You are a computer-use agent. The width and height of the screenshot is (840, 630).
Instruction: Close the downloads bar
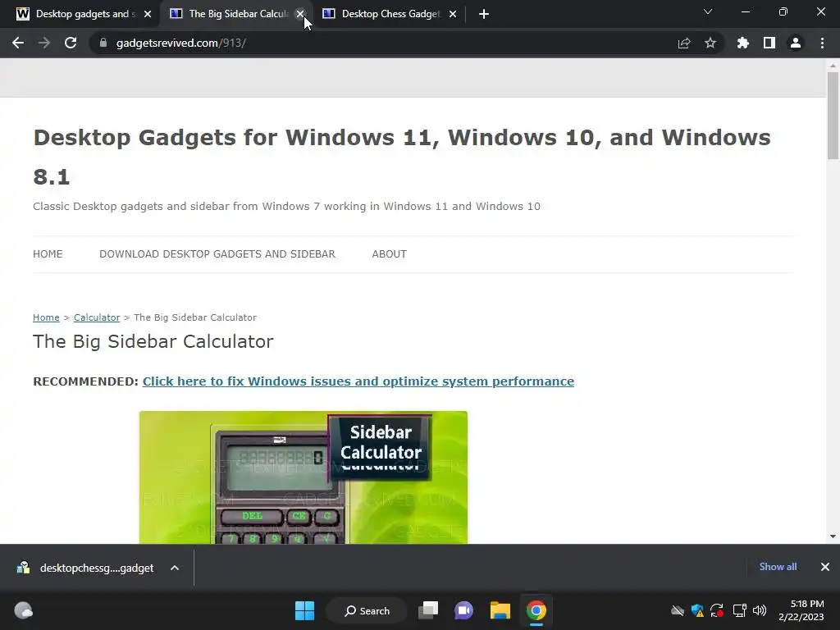pyautogui.click(x=825, y=567)
